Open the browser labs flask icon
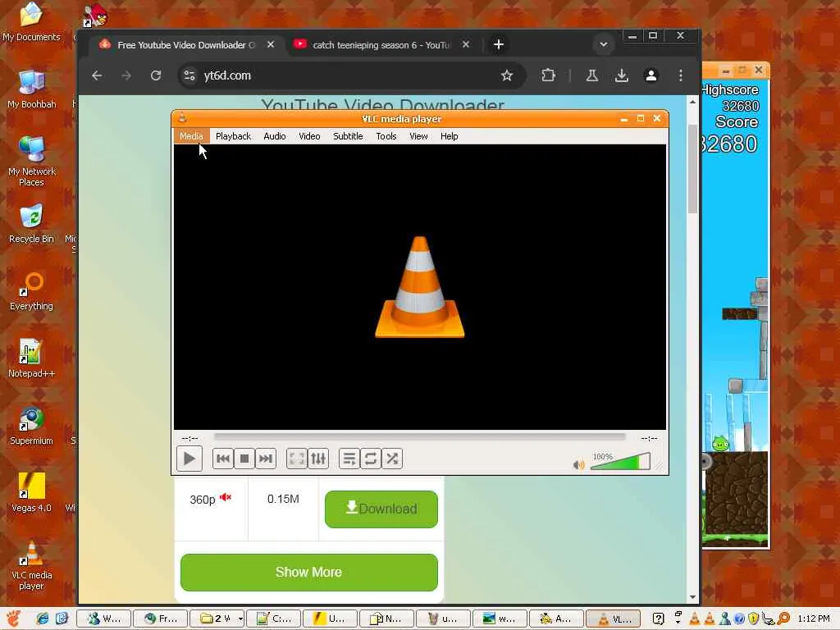 tap(592, 75)
